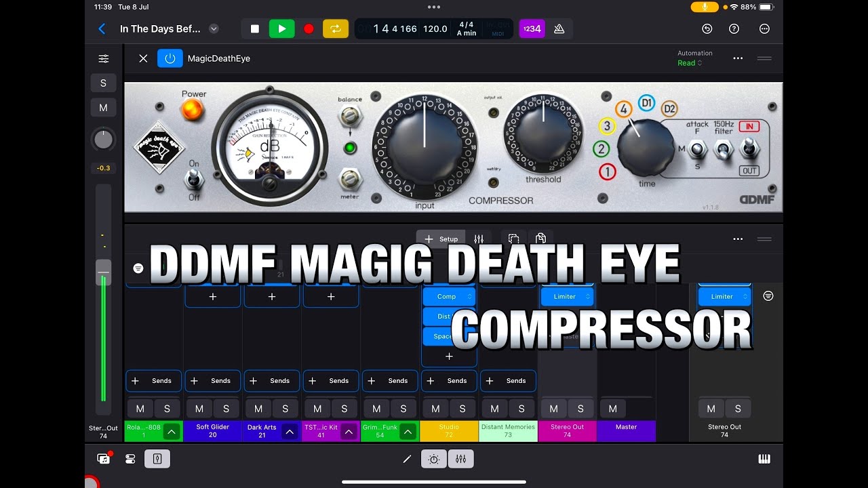
Task: Toggle the yellow cycle loop button
Action: pyautogui.click(x=336, y=28)
